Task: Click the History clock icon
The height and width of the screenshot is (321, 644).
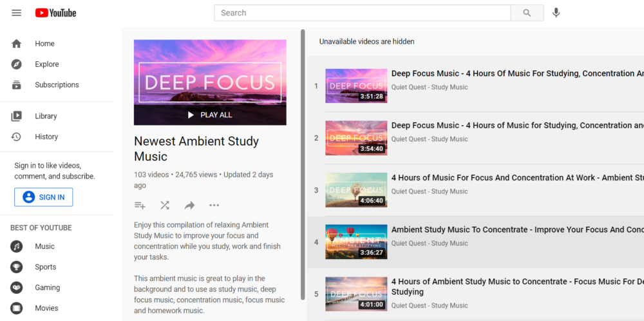Action: (x=17, y=137)
